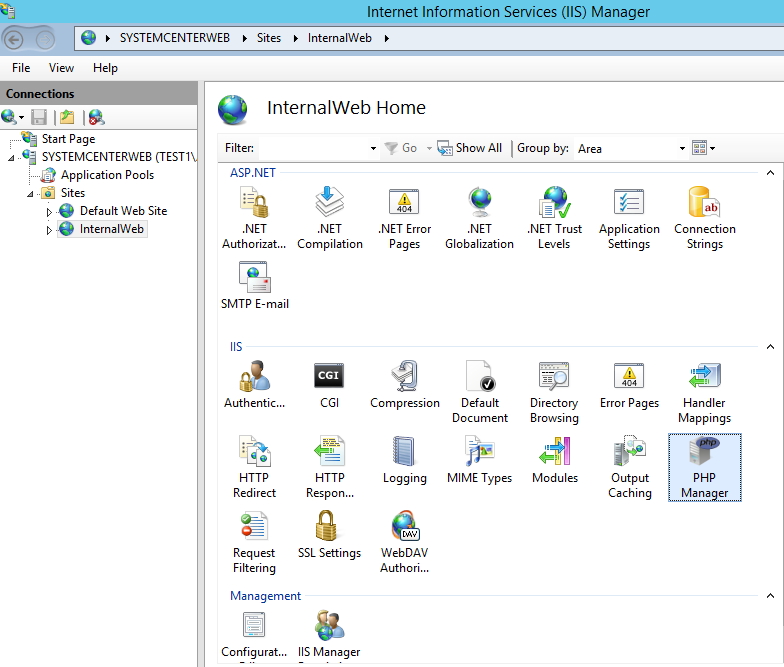Open .NET Trust Levels feature
The height and width of the screenshot is (667, 784).
[x=554, y=218]
